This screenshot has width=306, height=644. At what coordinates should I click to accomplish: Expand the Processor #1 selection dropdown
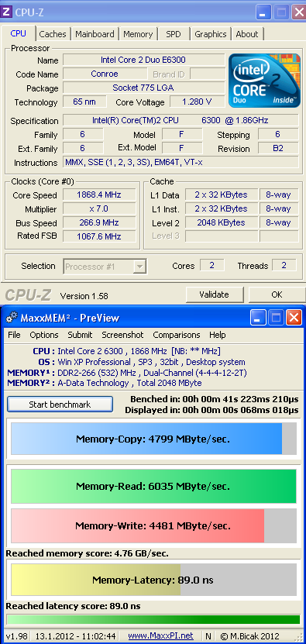pos(140,267)
